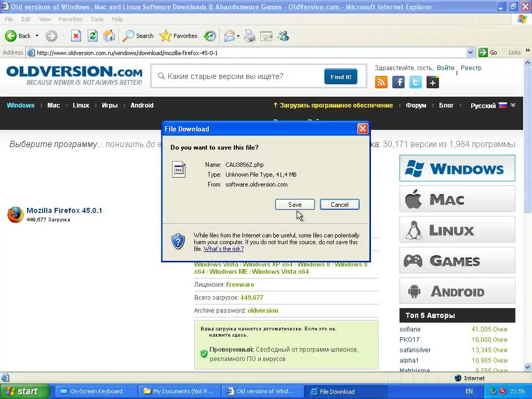Open the View menu
The image size is (532, 399).
click(x=45, y=19)
